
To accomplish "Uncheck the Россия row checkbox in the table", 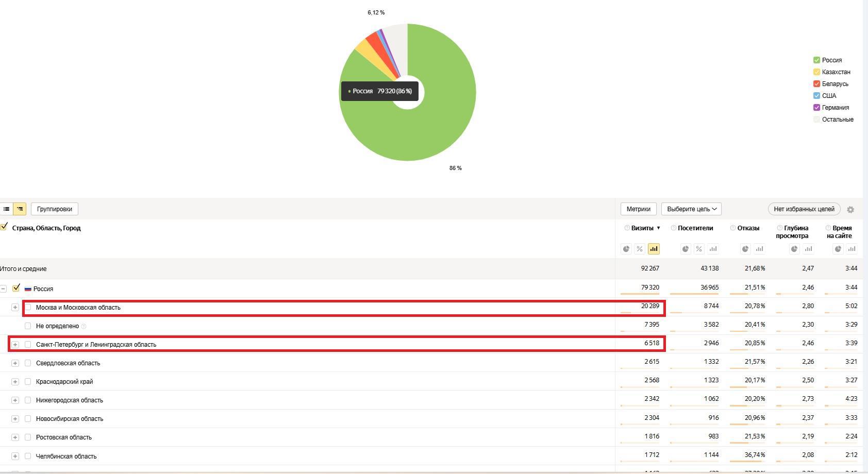I will point(16,288).
